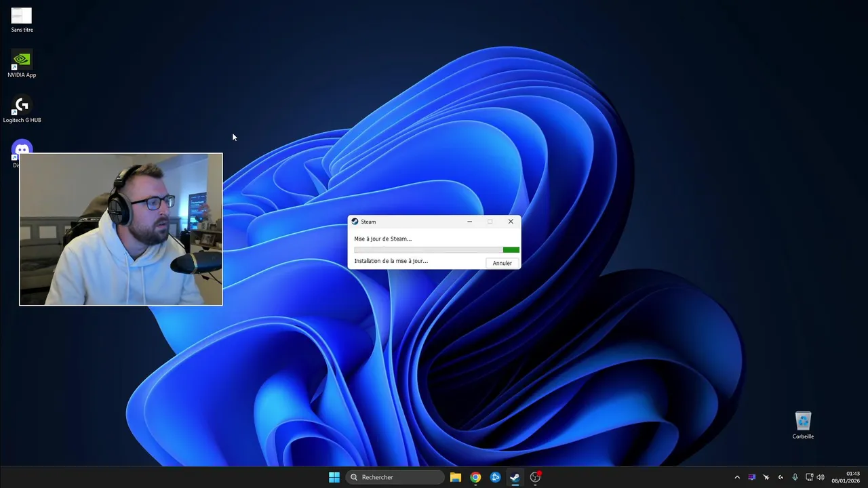Image resolution: width=868 pixels, height=488 pixels.
Task: Click the Steam update progress bar
Action: pos(437,250)
